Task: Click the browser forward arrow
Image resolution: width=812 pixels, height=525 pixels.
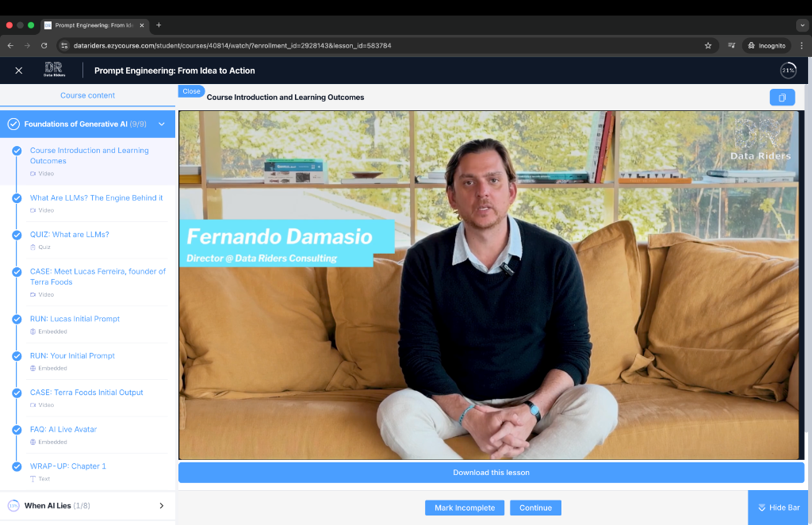Action: pos(27,45)
